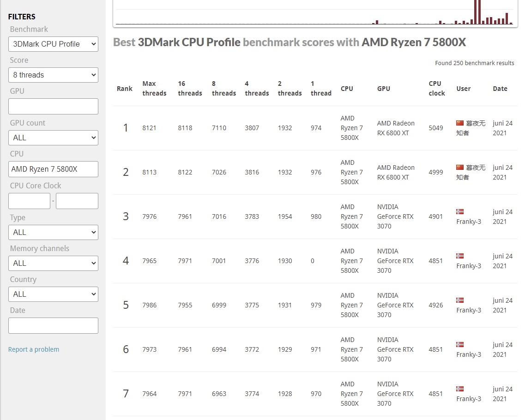Click the Max threads column header

click(x=154, y=88)
